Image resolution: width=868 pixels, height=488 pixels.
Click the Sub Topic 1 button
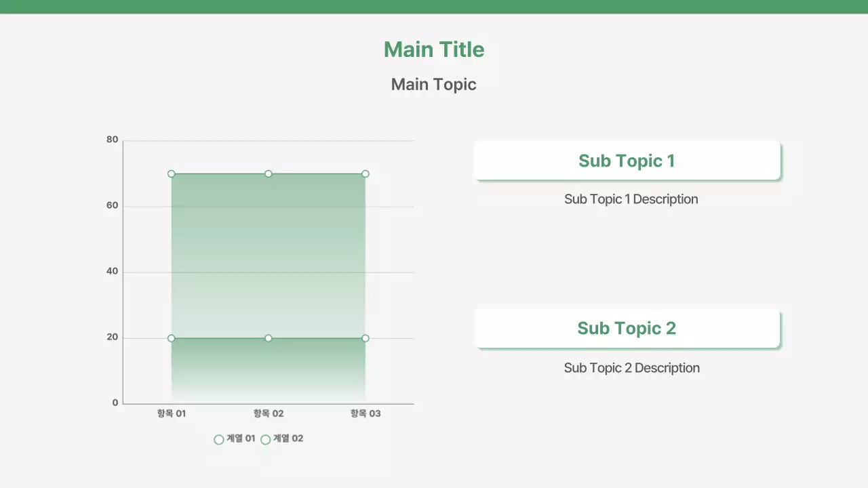coord(627,160)
